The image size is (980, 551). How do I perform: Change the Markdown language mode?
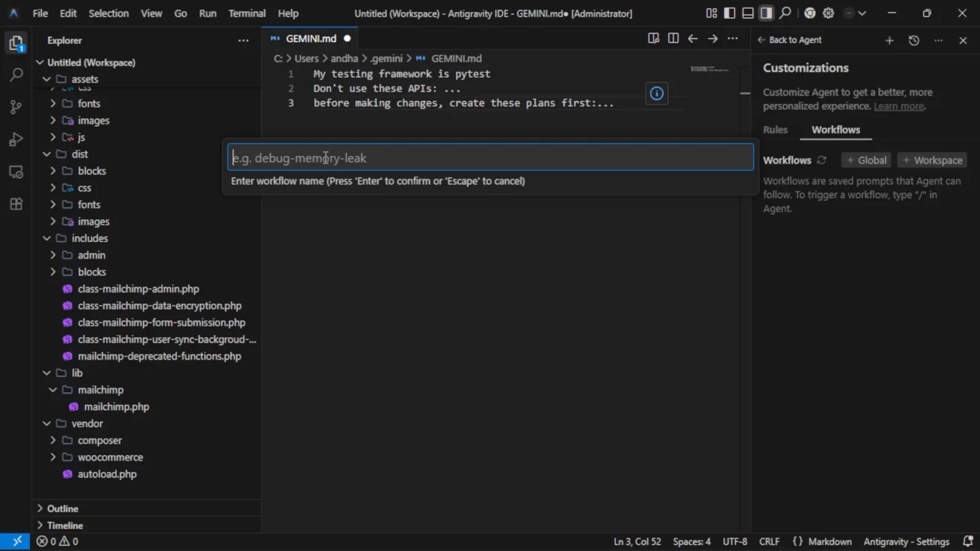point(829,541)
